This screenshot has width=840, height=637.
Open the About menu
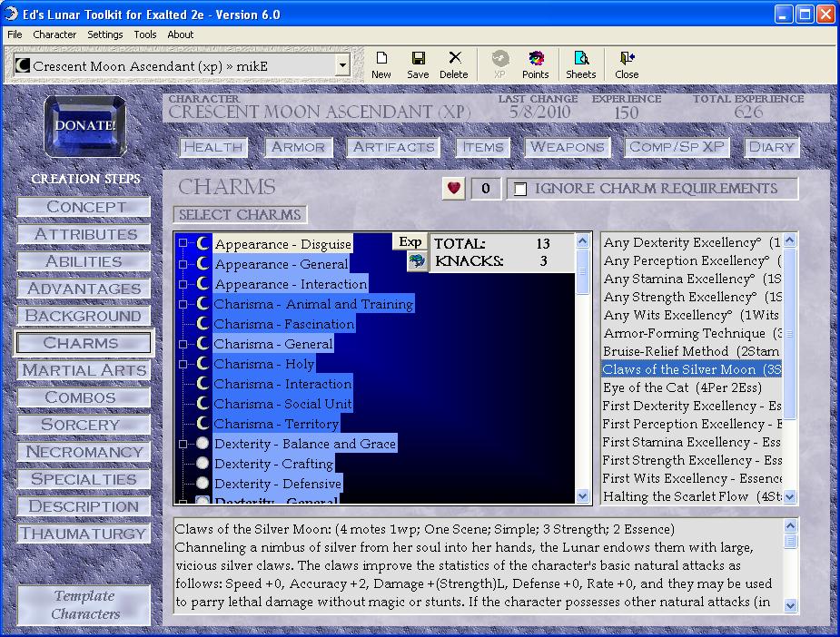tap(181, 34)
